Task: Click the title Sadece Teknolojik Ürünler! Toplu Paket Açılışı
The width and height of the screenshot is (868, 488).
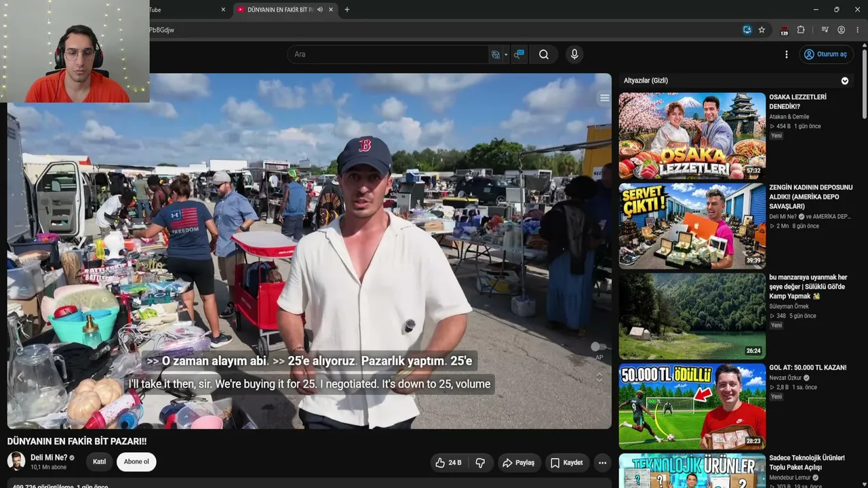Action: pyautogui.click(x=806, y=462)
